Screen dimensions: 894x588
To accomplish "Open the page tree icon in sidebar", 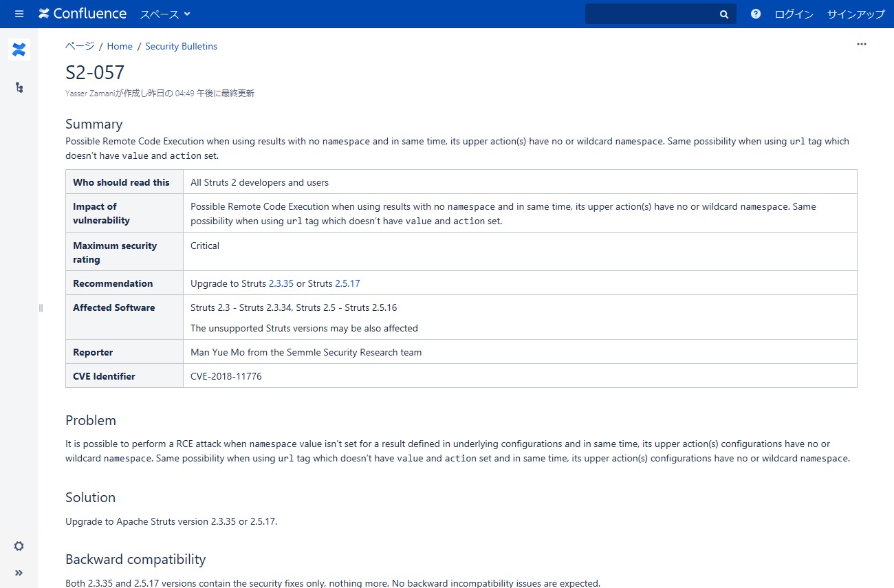I will click(19, 87).
